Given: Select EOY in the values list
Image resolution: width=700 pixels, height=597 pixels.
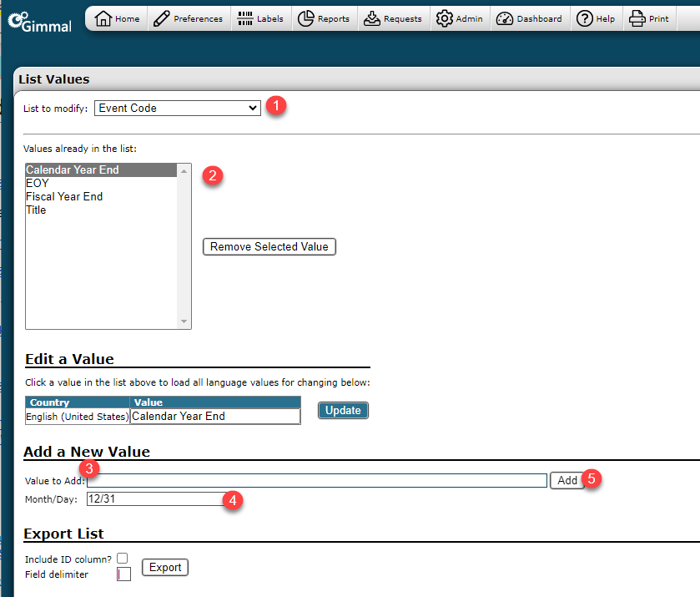Looking at the screenshot, I should click(38, 183).
